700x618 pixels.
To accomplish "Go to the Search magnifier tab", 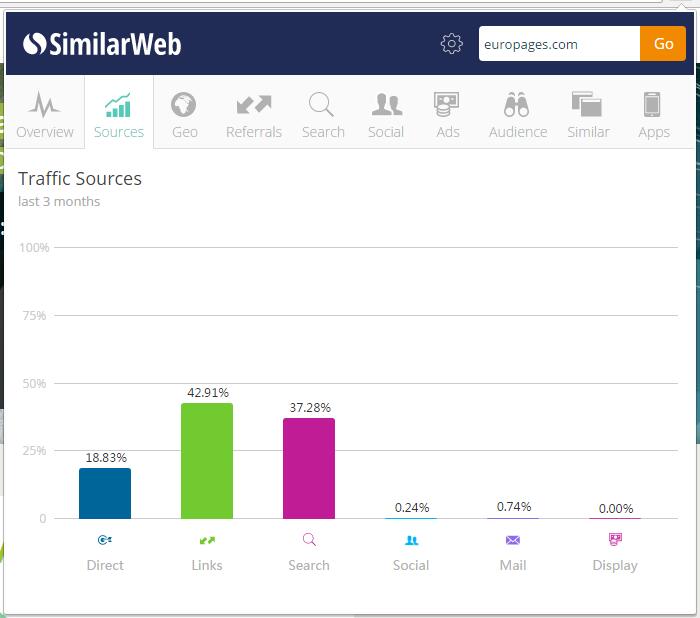I will pyautogui.click(x=323, y=114).
